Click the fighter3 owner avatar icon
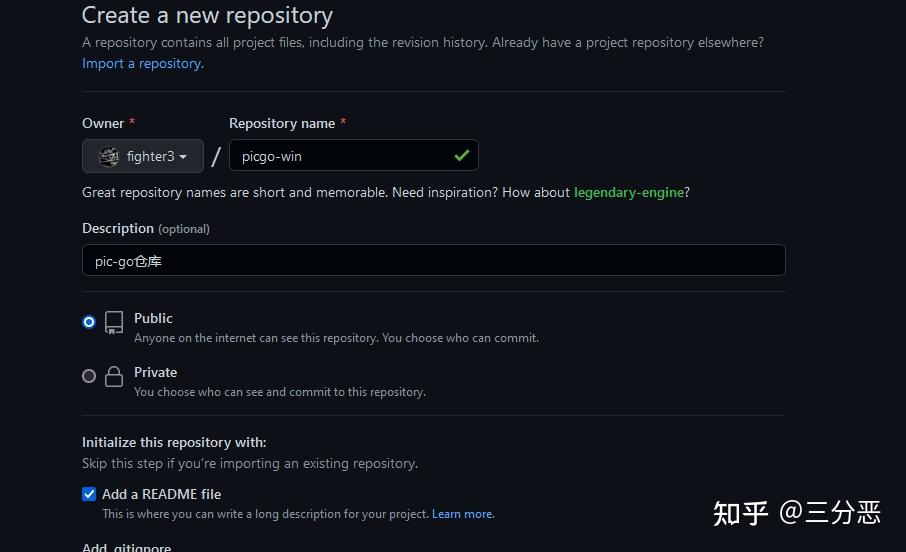 point(109,156)
